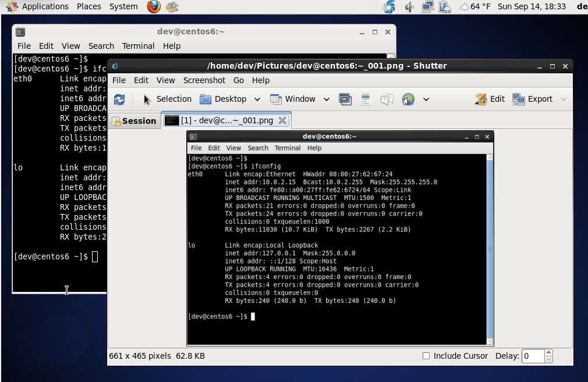Click the capture tooltip icon
This screenshot has width=588, height=382.
tap(387, 99)
